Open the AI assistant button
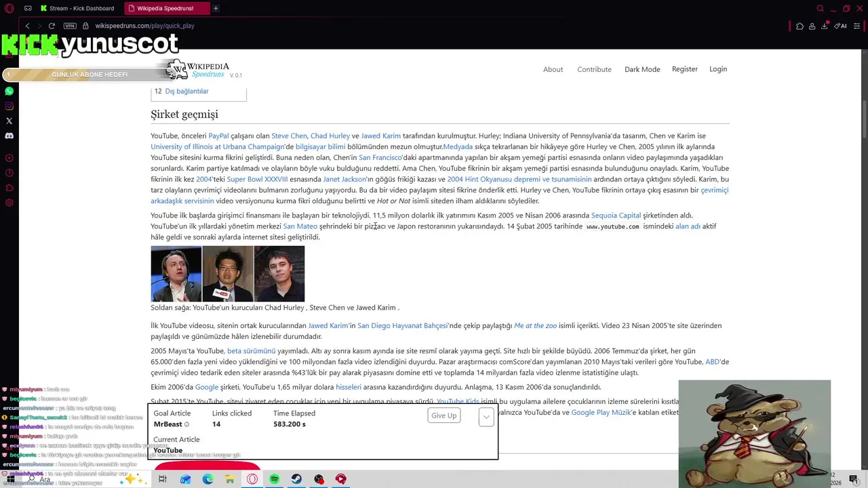This screenshot has width=868, height=488. pyautogui.click(x=841, y=26)
